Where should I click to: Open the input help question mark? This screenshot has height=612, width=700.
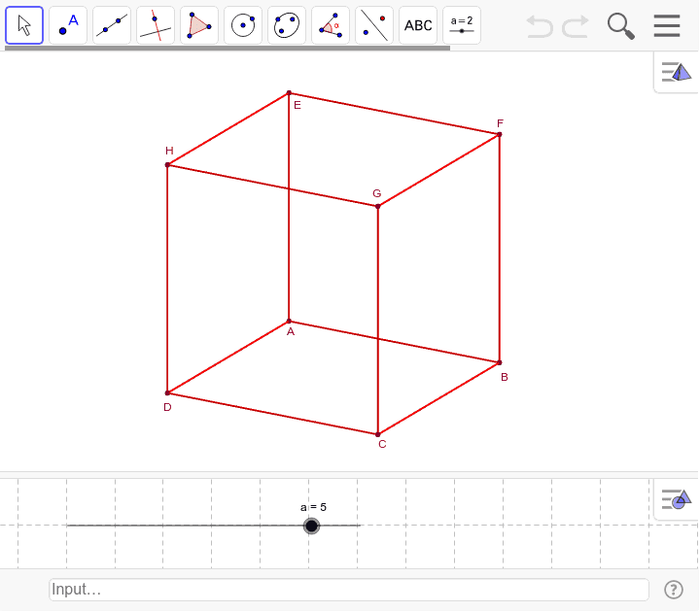[673, 590]
